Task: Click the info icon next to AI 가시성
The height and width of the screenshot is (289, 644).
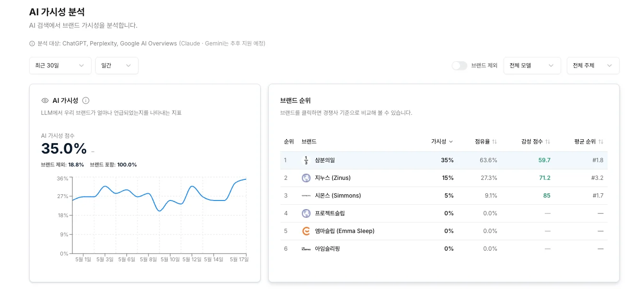Action: [x=86, y=100]
